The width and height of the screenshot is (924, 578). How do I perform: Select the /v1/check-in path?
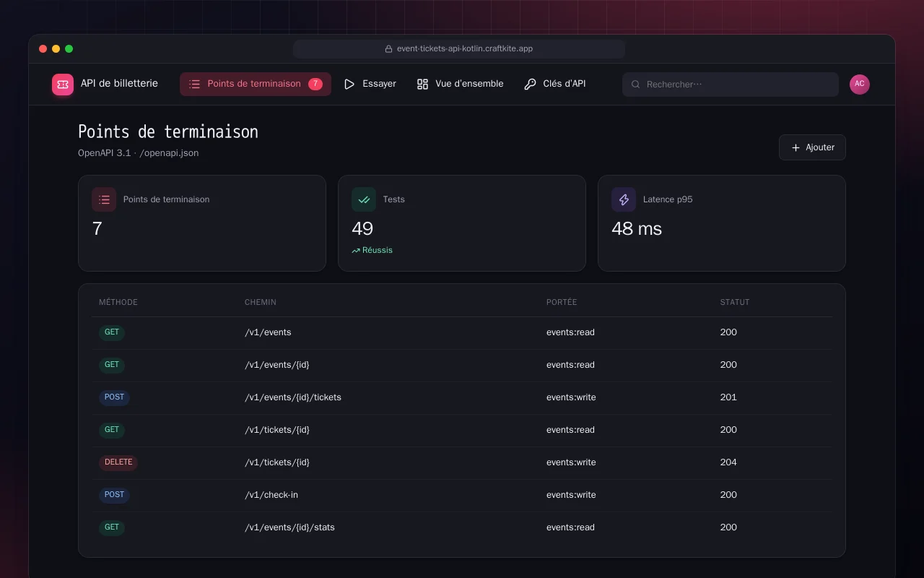[271, 495]
